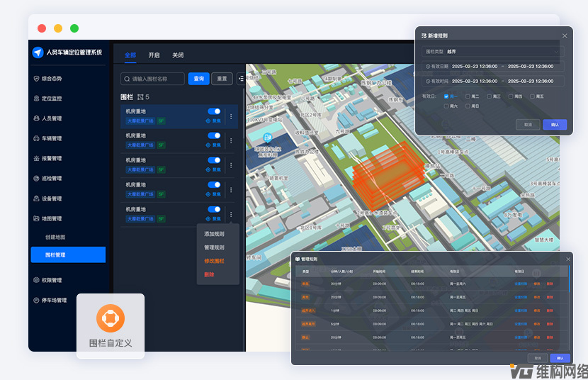Click the 巡检管理 icon in sidebar
Image resolution: width=588 pixels, height=380 pixels.
click(x=36, y=178)
